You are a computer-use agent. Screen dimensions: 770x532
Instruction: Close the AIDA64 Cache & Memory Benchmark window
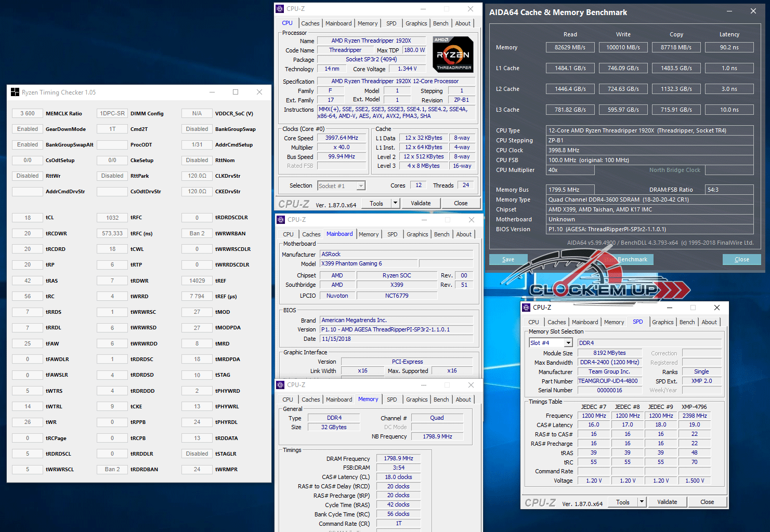coord(753,11)
